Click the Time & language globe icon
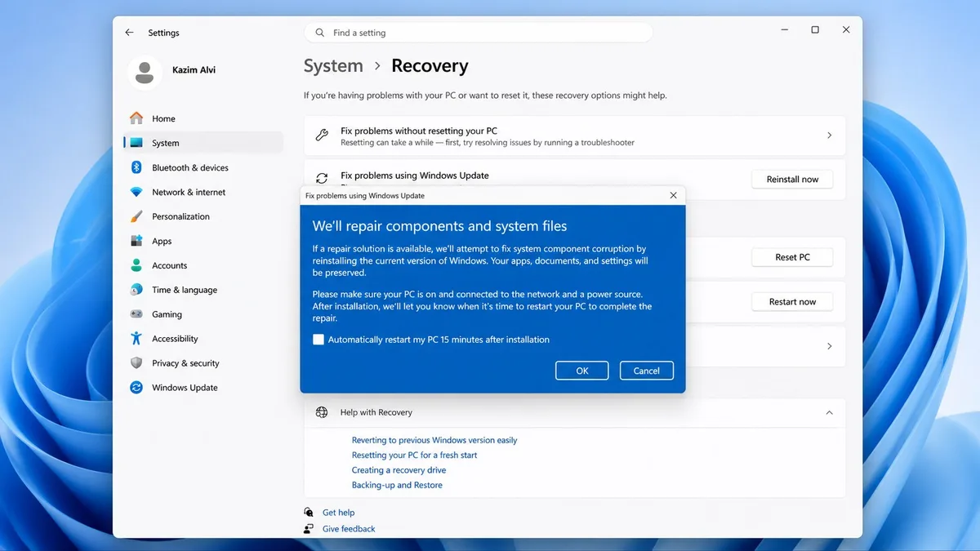Viewport: 980px width, 551px height. point(136,290)
